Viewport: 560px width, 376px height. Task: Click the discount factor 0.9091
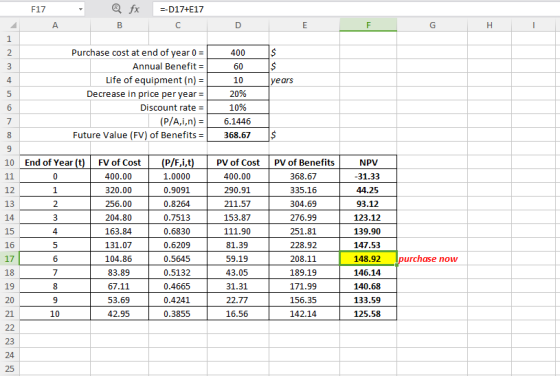(178, 190)
